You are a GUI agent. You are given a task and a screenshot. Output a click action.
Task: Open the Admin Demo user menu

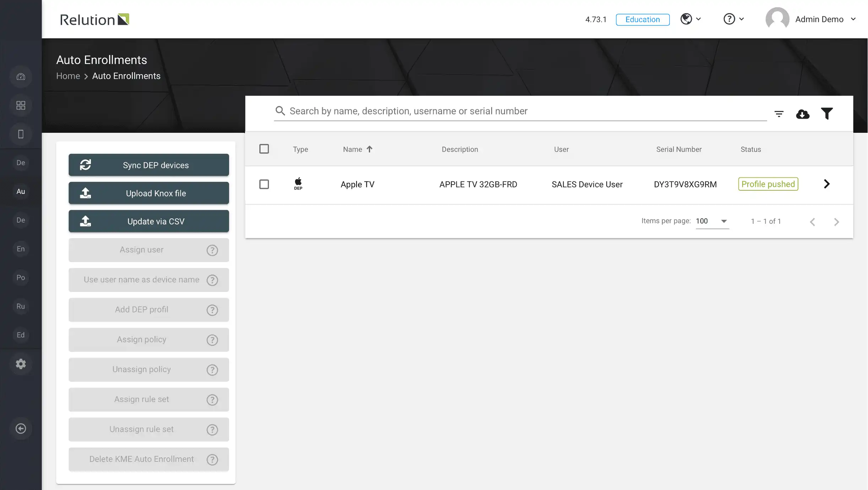[x=825, y=19]
